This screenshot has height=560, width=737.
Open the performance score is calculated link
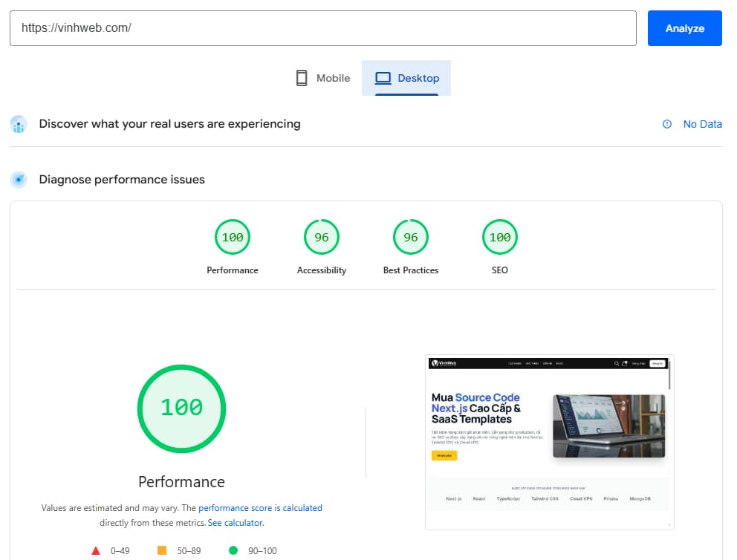point(260,508)
